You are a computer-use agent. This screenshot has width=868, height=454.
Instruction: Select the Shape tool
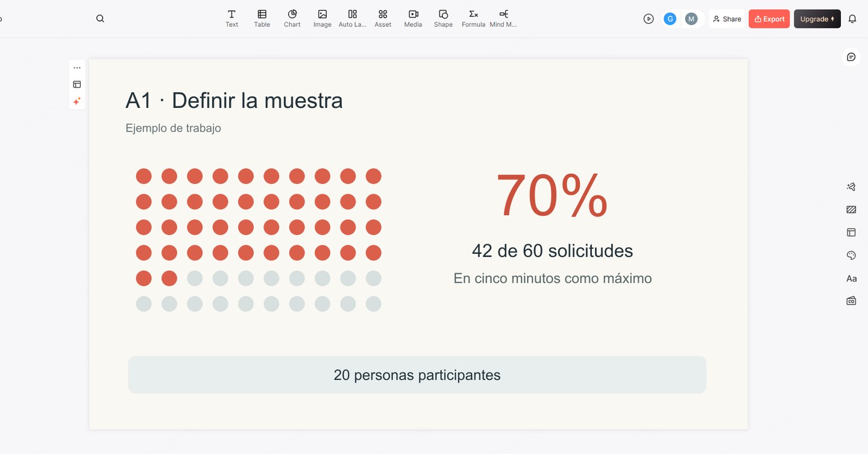(443, 19)
